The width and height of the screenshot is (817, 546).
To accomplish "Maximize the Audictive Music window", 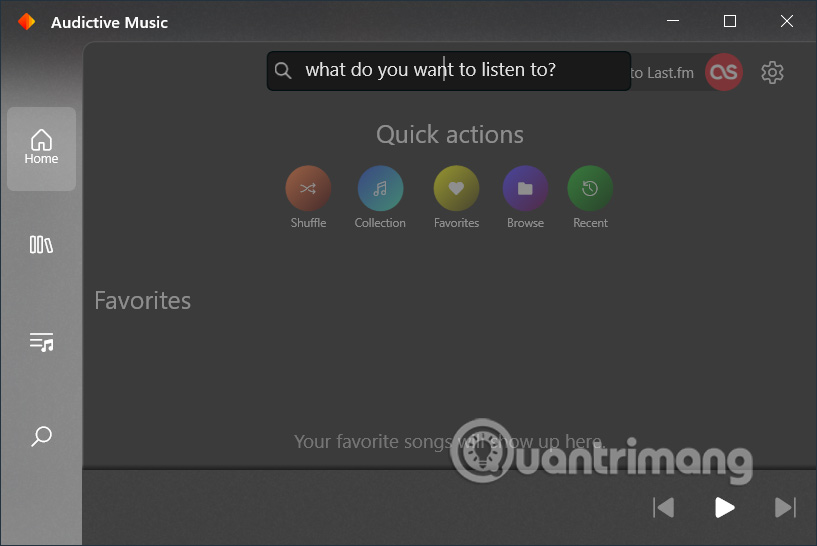I will (730, 21).
